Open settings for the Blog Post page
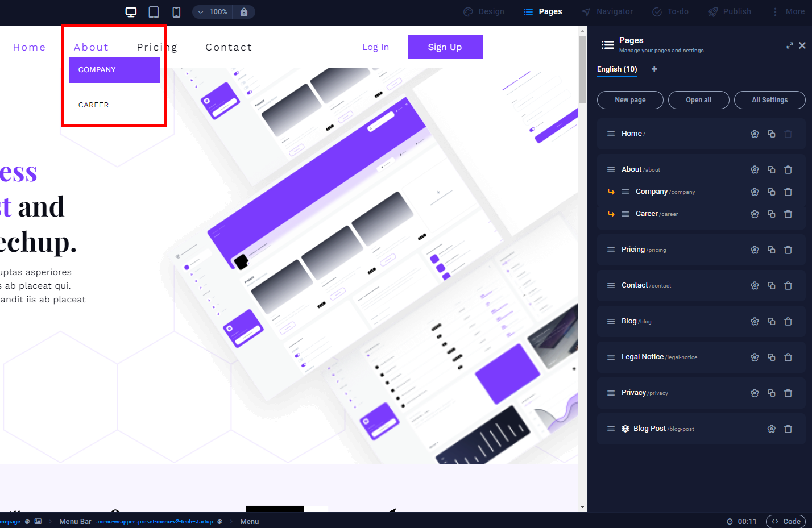 771,429
